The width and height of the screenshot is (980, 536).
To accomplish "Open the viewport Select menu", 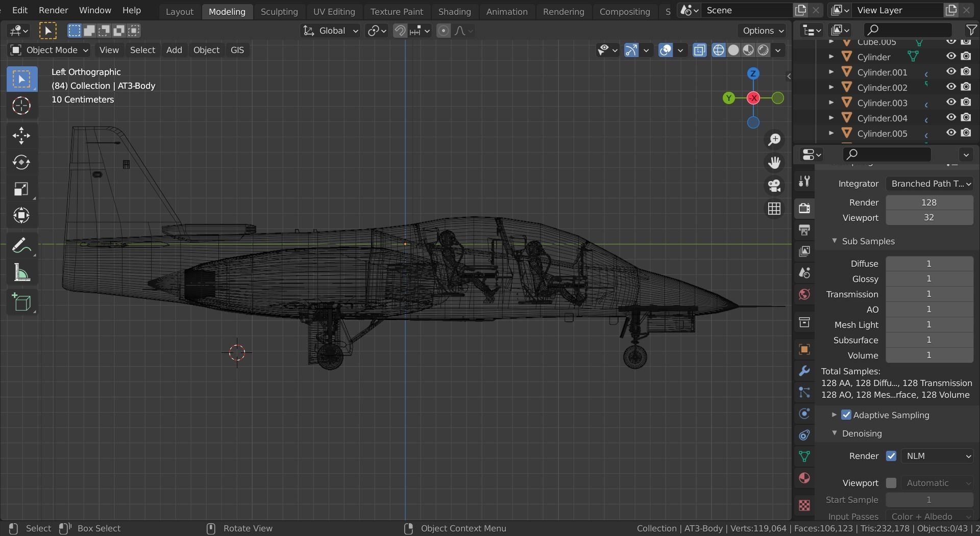I will (142, 50).
